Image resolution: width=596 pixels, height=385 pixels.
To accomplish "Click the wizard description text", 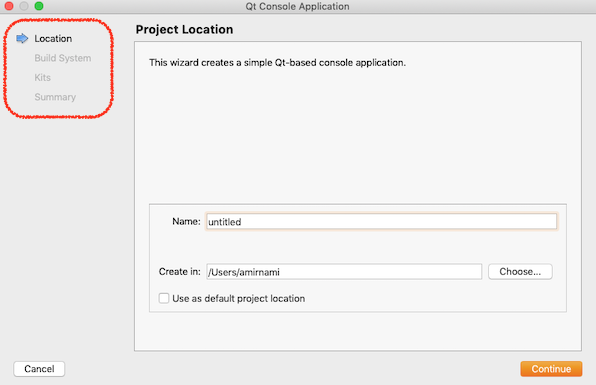I will [x=277, y=62].
